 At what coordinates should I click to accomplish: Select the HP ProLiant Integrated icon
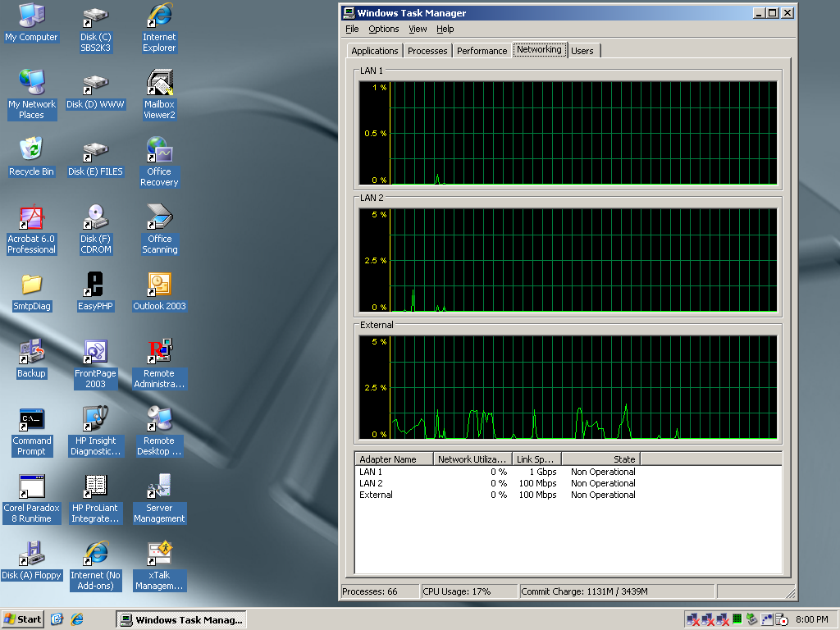pyautogui.click(x=95, y=500)
